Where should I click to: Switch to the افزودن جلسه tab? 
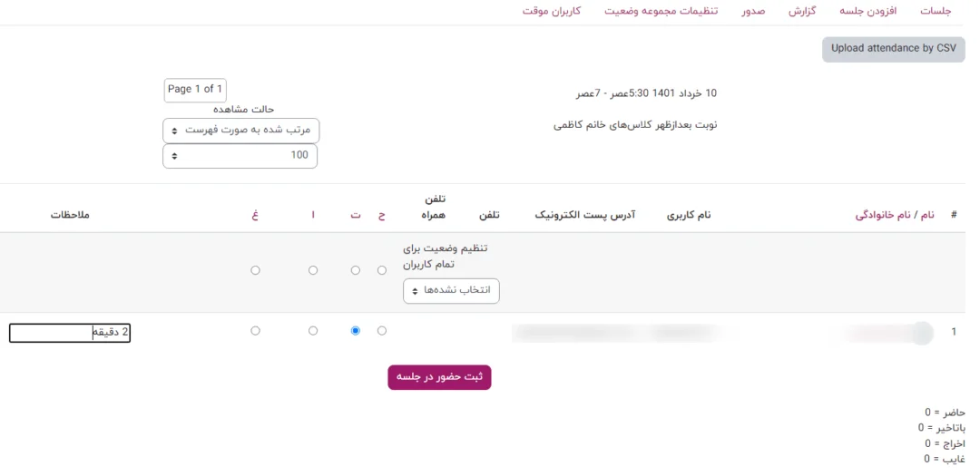[869, 11]
